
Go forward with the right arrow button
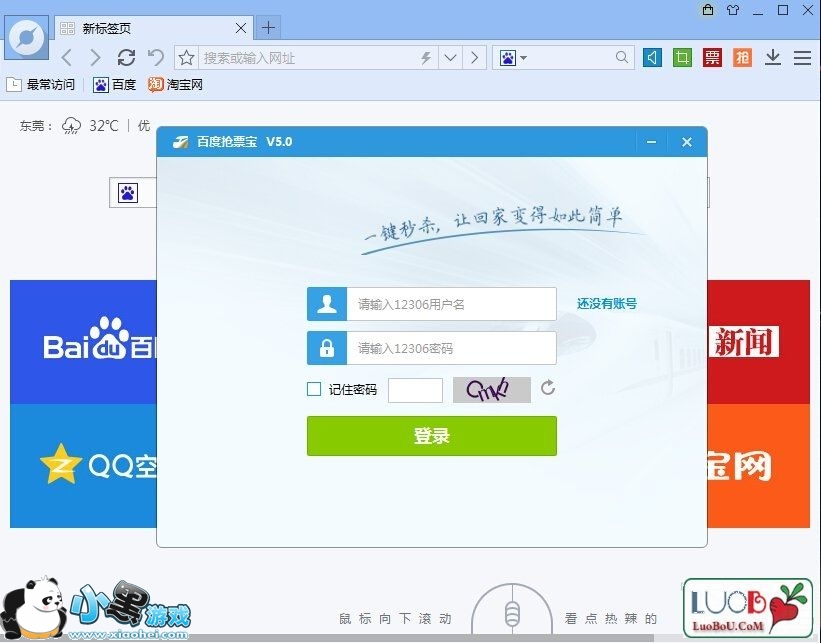[x=95, y=57]
